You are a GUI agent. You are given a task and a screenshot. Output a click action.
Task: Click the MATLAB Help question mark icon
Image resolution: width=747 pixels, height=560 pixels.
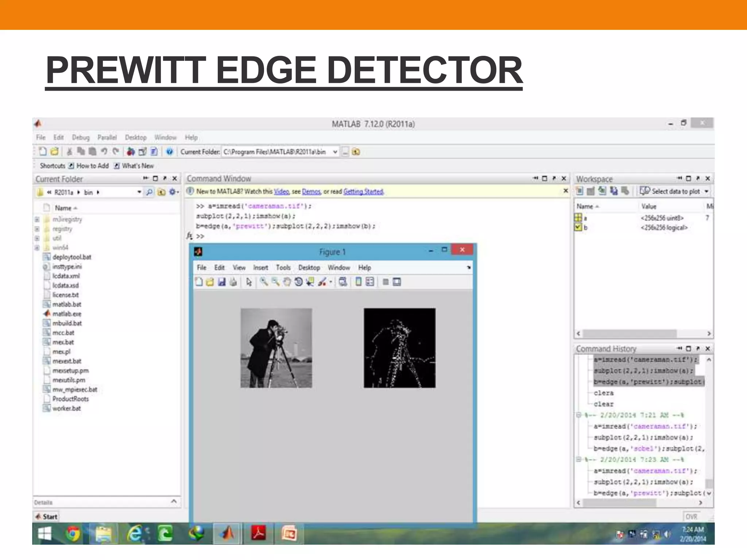pos(170,152)
